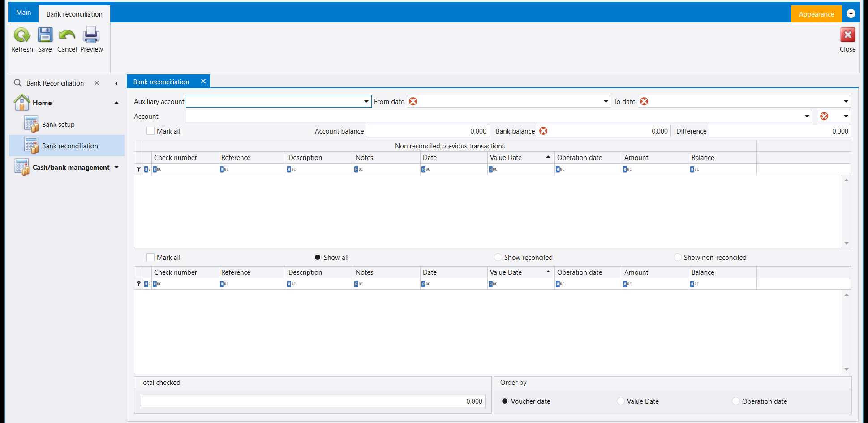
Task: Check the upper Mark all checkbox
Action: (x=150, y=131)
